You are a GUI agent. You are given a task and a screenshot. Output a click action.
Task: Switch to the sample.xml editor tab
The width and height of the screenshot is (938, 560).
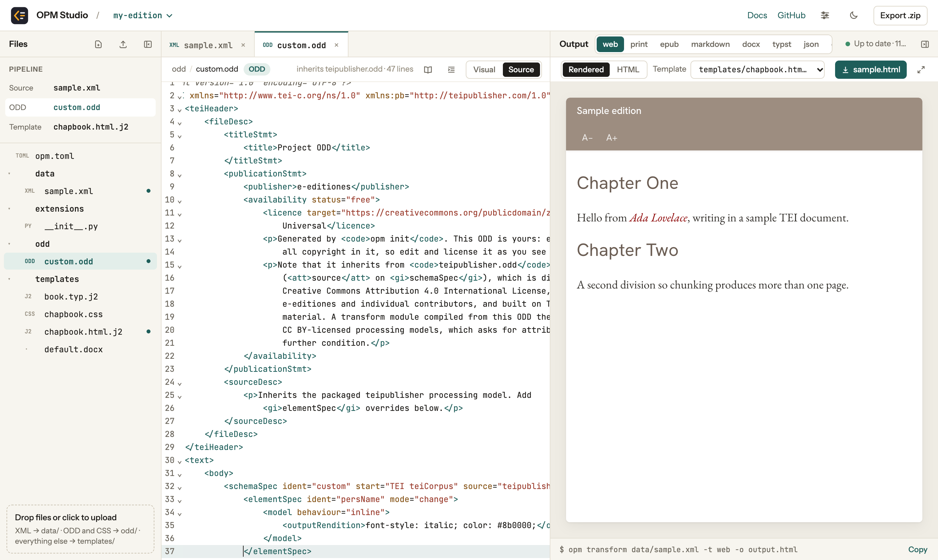coord(207,45)
